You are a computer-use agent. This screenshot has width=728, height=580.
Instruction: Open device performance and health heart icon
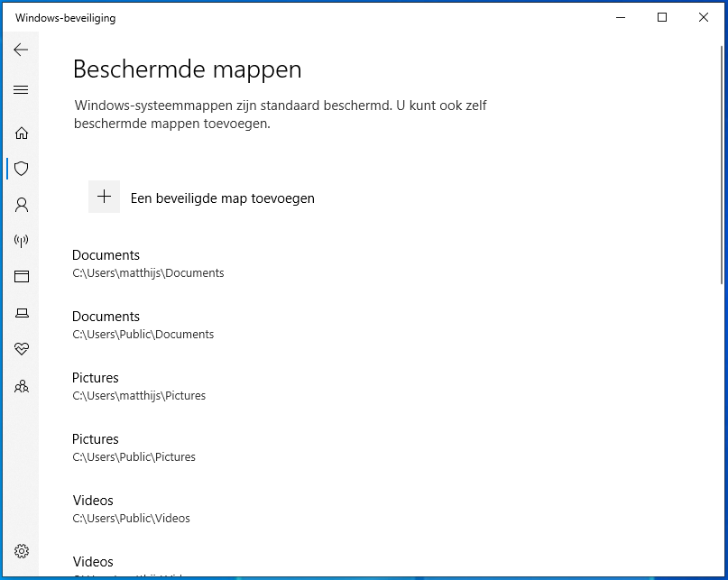[22, 349]
